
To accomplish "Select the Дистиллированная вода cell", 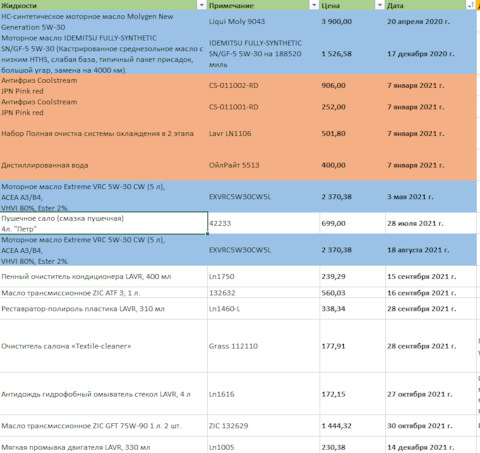I will tap(103, 165).
